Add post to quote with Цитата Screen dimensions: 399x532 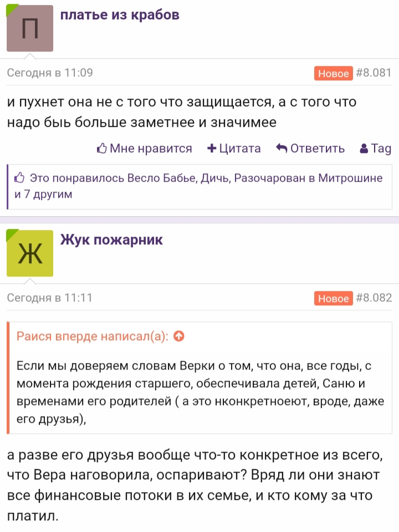(234, 149)
